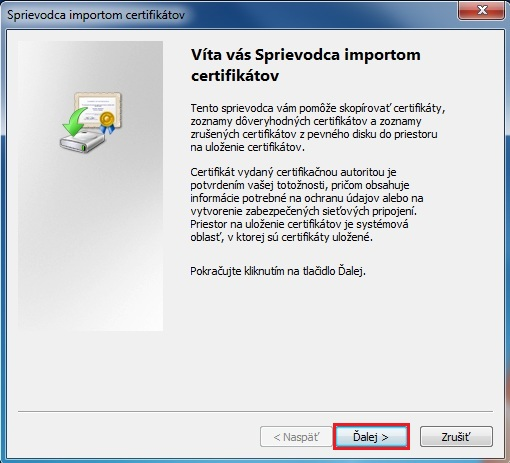The width and height of the screenshot is (510, 463).
Task: Click the blue ribbon under the gold seal
Action: [108, 129]
